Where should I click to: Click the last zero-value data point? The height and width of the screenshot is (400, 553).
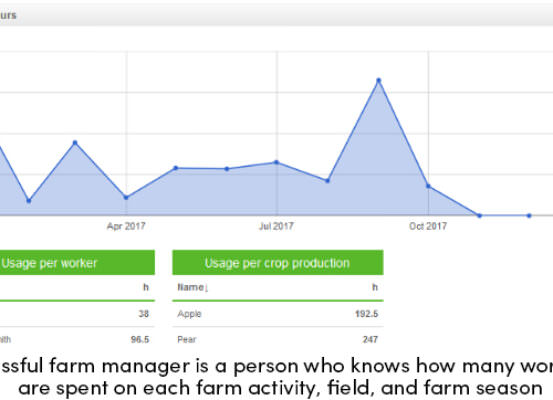(529, 216)
